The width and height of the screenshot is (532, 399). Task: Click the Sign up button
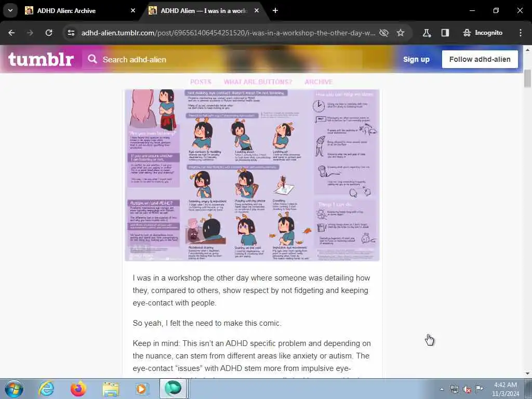pos(416,59)
